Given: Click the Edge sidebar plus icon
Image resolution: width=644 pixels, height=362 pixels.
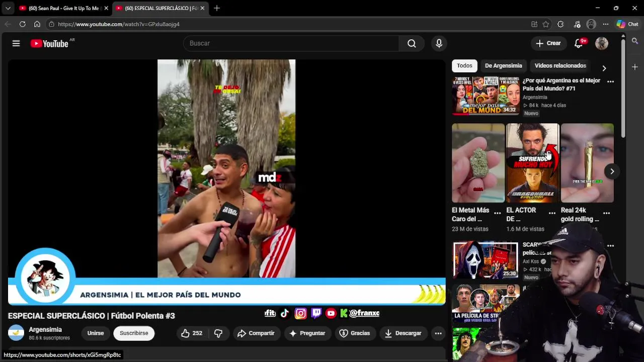Looking at the screenshot, I should click(635, 67).
